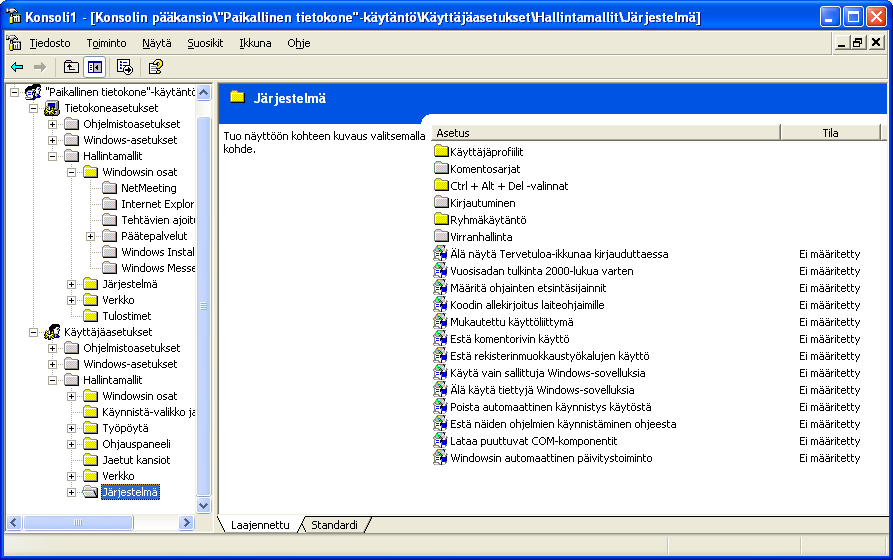Image resolution: width=893 pixels, height=560 pixels.
Task: Click the Kirjautuminen folder icon in the list
Action: (x=441, y=202)
